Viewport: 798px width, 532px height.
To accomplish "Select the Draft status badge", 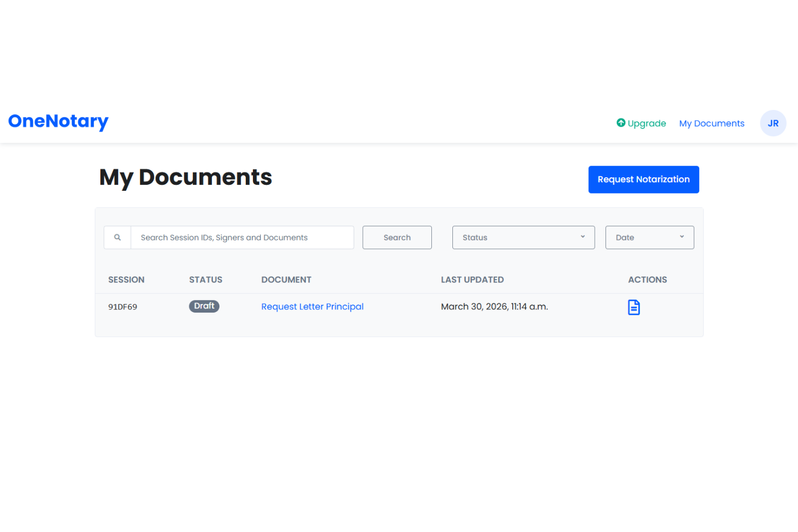I will pos(204,306).
